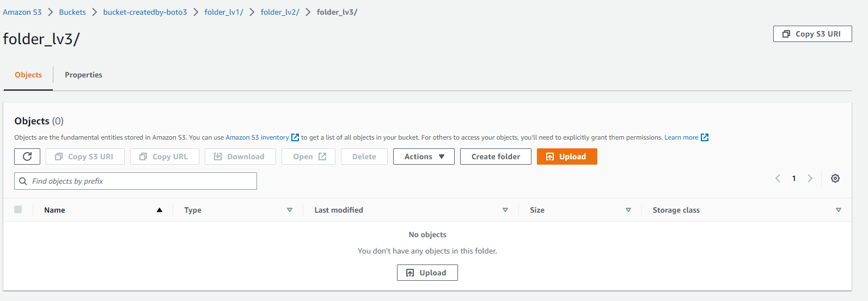Click the folder_lv3/ page heading
The width and height of the screenshot is (868, 301).
[41, 39]
